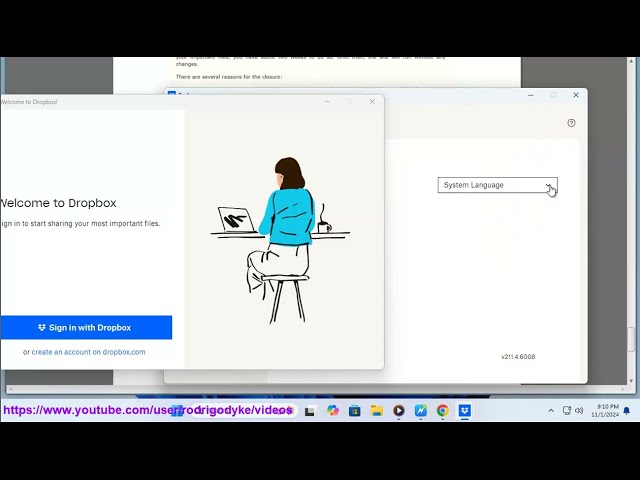Viewport: 640px width, 480px height.
Task: Click the up arrow of document scrollbar
Action: [631, 61]
